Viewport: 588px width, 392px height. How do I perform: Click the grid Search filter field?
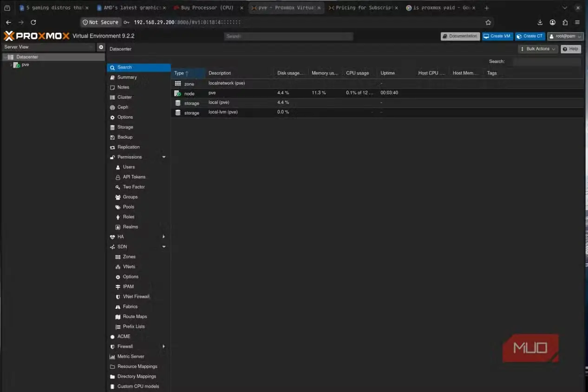[547, 61]
